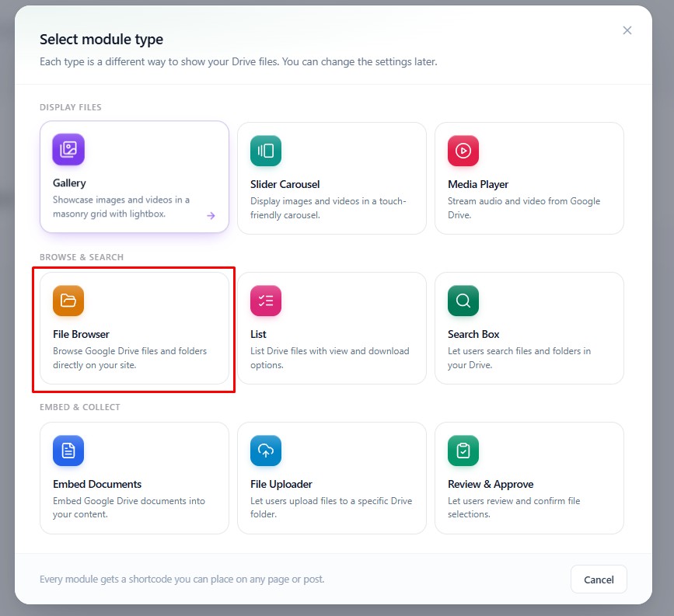Click the "Select module type" dialog heading
Image resolution: width=674 pixels, height=616 pixels.
101,40
